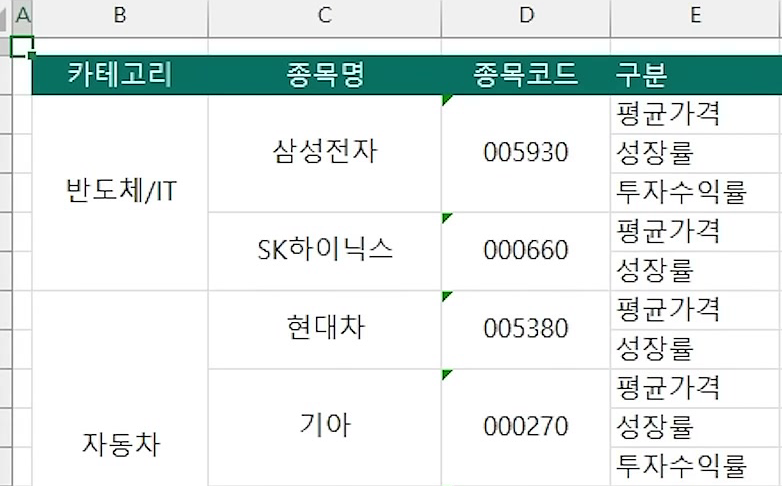Click 성장률 in the 현대차 row
The height and width of the screenshot is (486, 782).
(696, 349)
